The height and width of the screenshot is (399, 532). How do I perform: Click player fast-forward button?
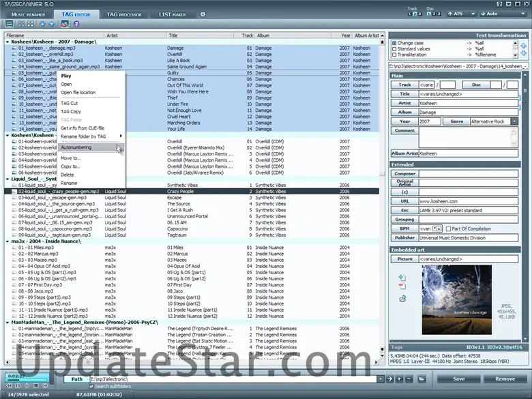coord(45,386)
